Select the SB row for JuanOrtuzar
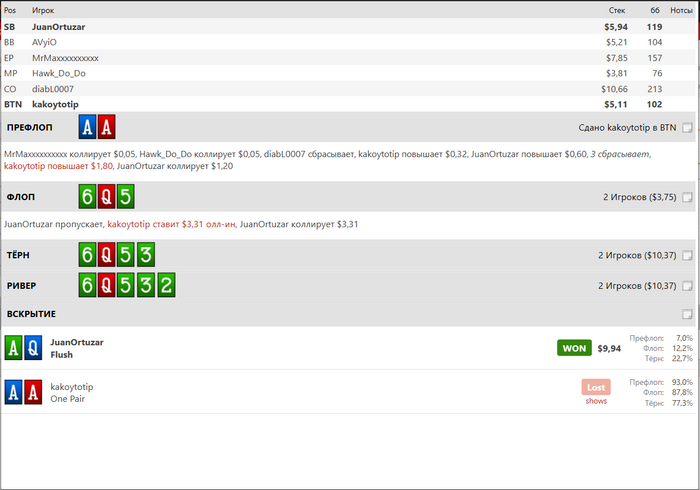The width and height of the screenshot is (700, 490). [348, 27]
